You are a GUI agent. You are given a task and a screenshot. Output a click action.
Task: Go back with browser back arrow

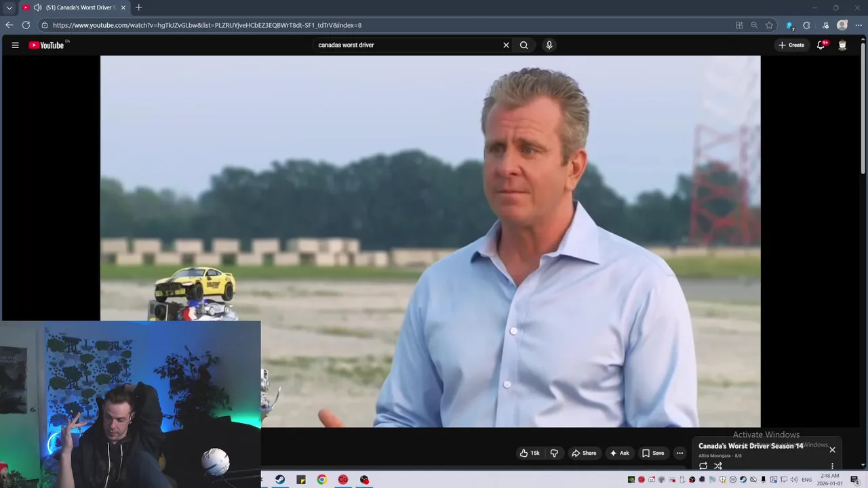[x=9, y=25]
